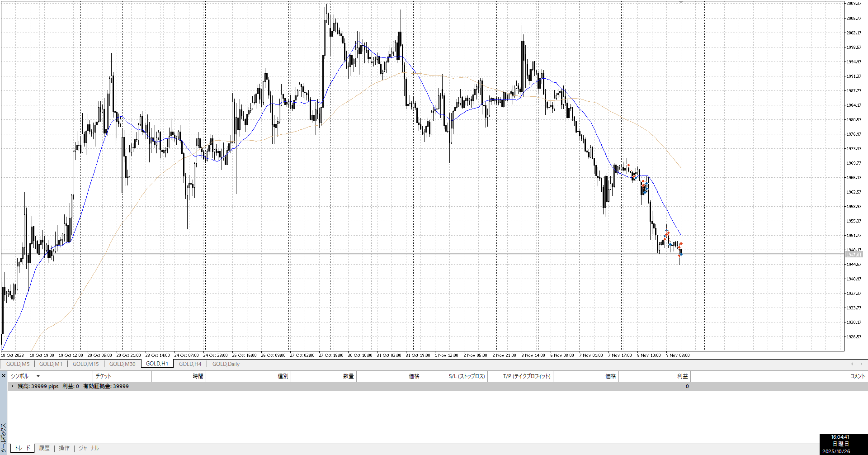Open the GOLD,H4 chart tab
This screenshot has height=455, width=868.
tap(190, 364)
